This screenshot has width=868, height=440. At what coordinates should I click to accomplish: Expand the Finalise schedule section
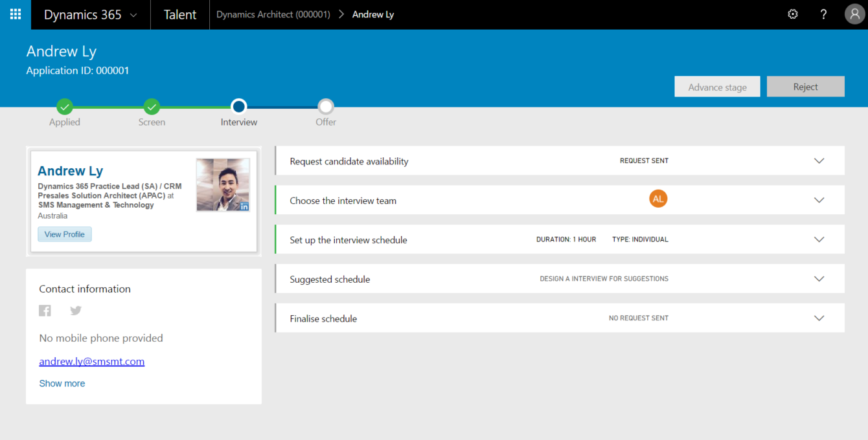point(819,319)
